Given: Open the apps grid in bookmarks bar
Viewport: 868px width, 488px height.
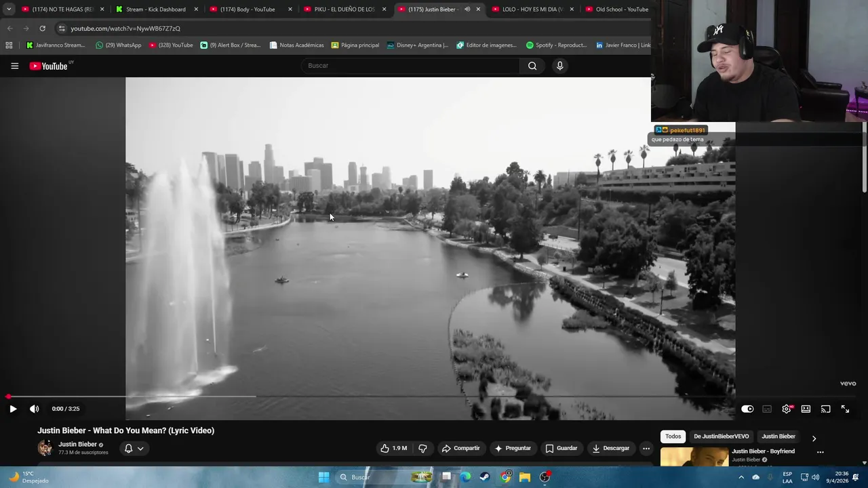Looking at the screenshot, I should 9,45.
